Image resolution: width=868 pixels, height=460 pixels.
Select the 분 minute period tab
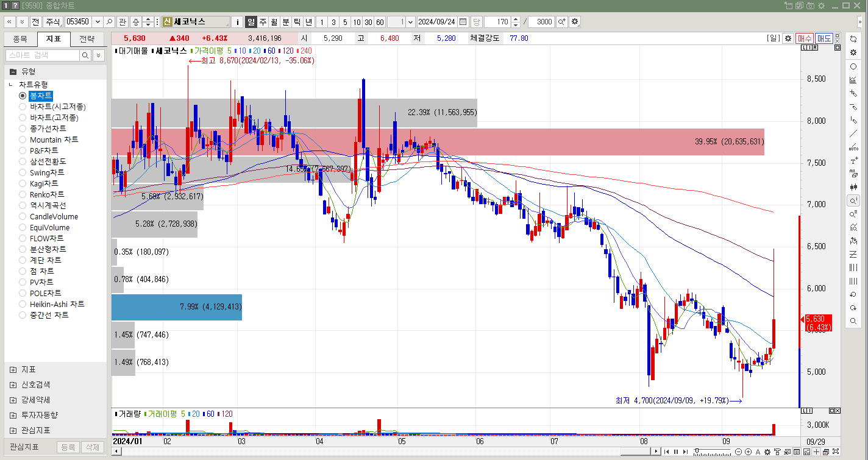tap(286, 21)
